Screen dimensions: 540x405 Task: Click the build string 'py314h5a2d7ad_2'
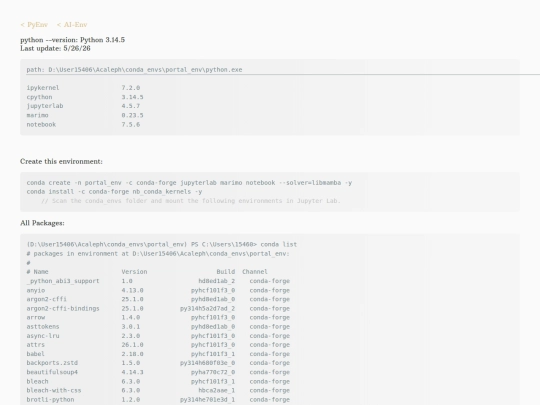coord(208,309)
